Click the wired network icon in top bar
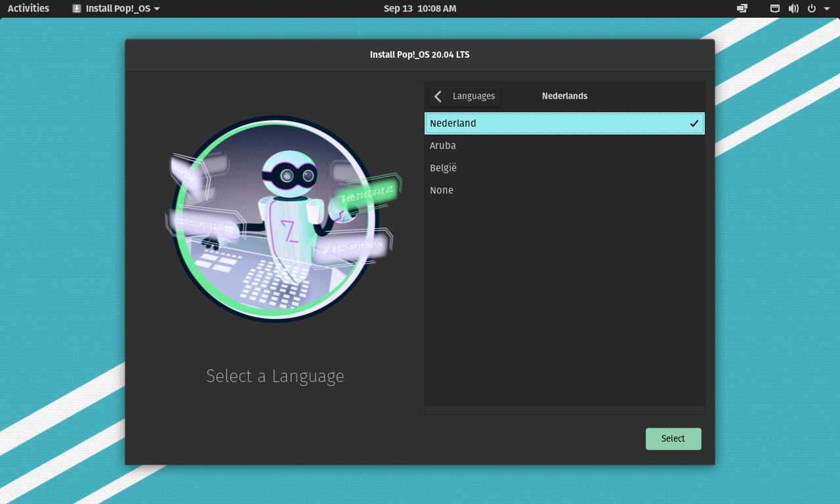840x504 pixels. 775,9
